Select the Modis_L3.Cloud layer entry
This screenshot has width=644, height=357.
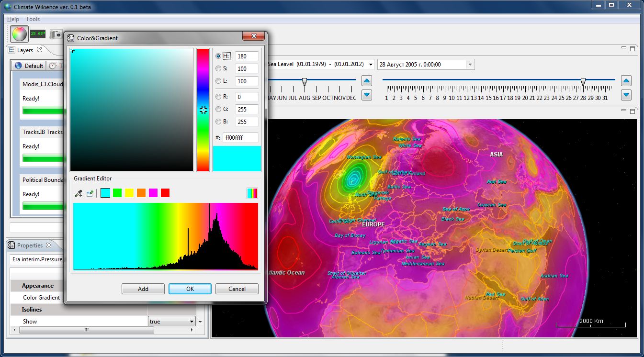[42, 99]
